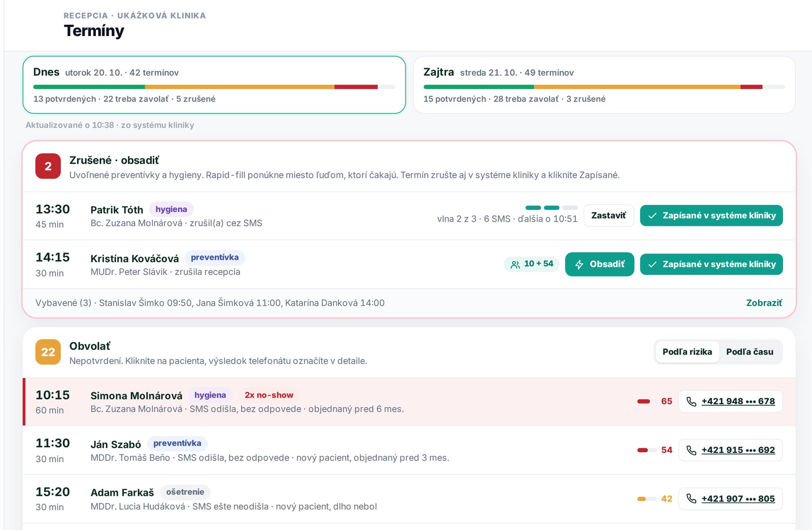The width and height of the screenshot is (812, 530).
Task: Click the risk score 42 indicator
Action: [x=655, y=499]
